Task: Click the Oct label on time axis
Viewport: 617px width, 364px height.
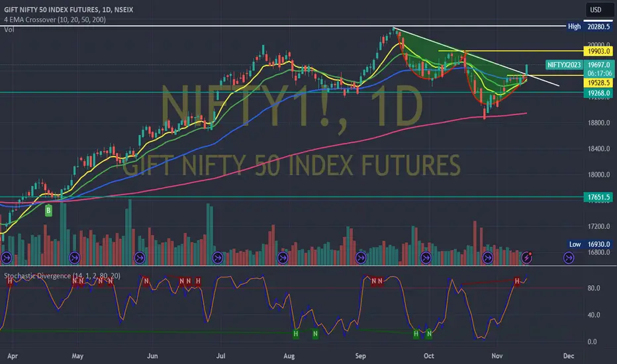Action: [x=429, y=356]
